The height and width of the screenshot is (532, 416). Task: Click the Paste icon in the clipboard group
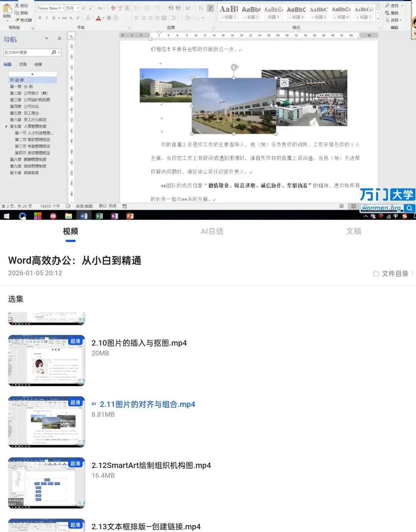pos(7,9)
